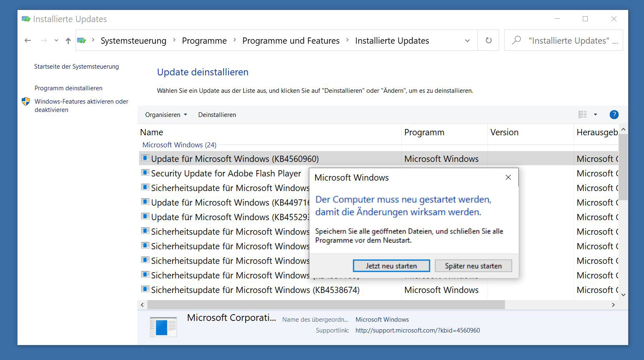
Task: Click the icon of the KB449716 update row
Action: click(x=145, y=202)
